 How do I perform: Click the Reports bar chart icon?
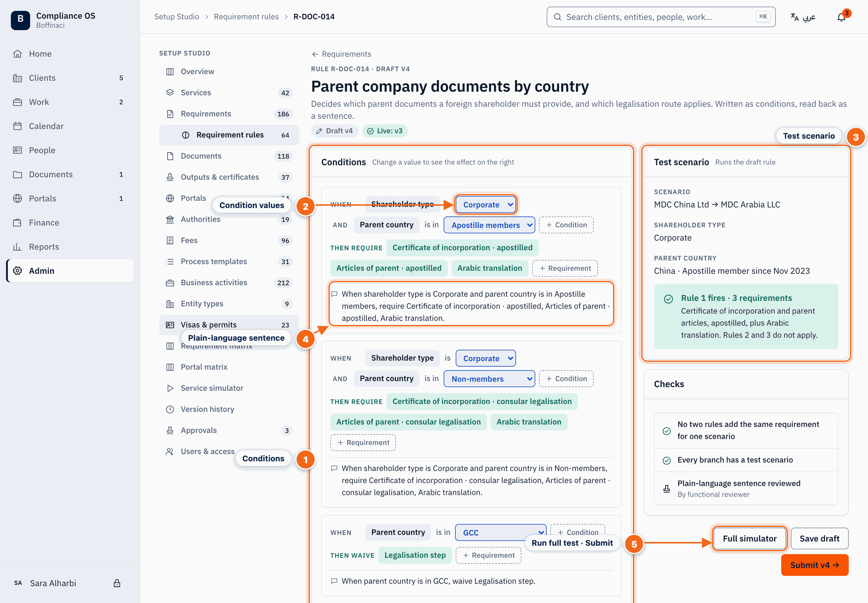coord(17,247)
